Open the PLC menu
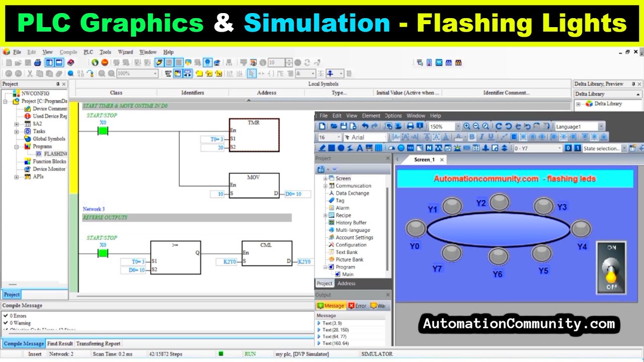The height and width of the screenshot is (362, 644). click(88, 52)
